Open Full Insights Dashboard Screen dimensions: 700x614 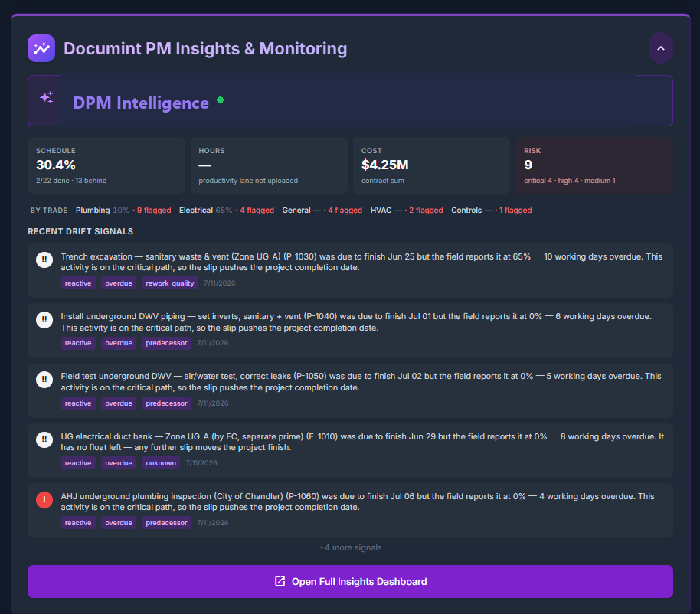point(351,581)
